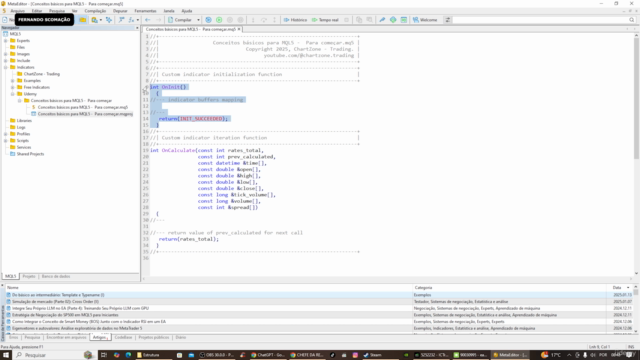Open the Ferramentas menu
Viewport: 640px width, 360px height.
[145, 11]
